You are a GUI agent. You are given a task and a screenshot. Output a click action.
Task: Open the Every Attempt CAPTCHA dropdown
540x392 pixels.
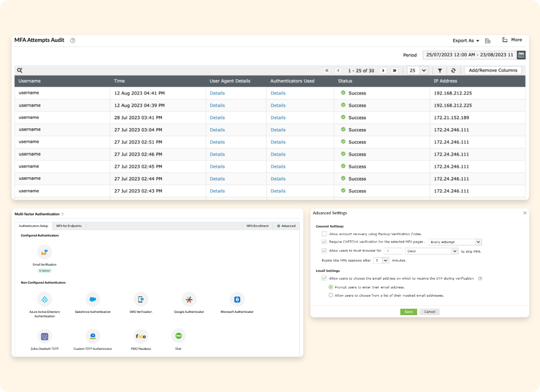[455, 242]
